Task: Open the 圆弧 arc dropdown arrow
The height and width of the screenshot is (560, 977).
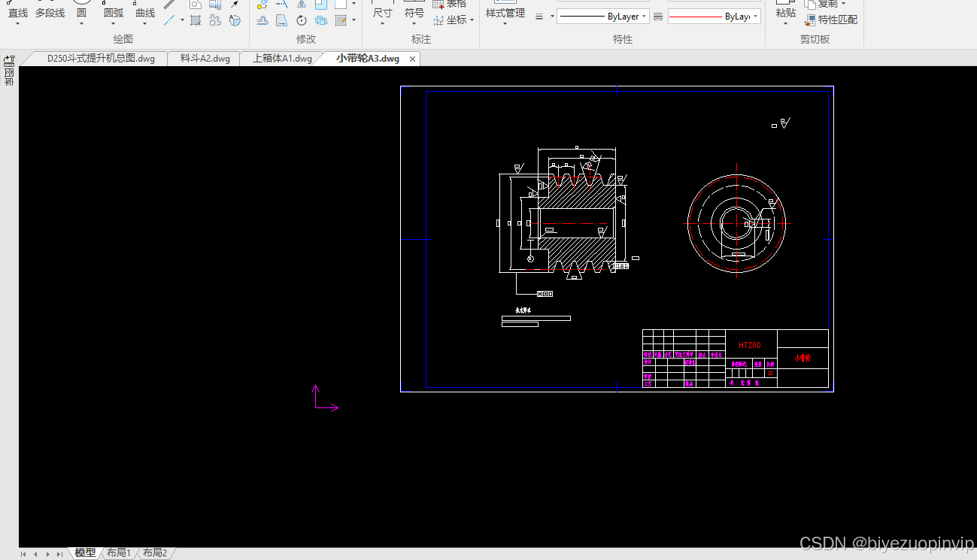Action: (113, 24)
